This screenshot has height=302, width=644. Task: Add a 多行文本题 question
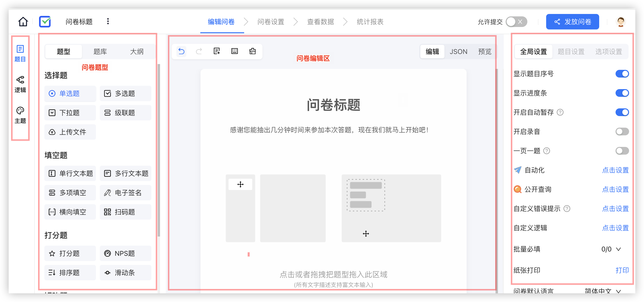click(126, 173)
